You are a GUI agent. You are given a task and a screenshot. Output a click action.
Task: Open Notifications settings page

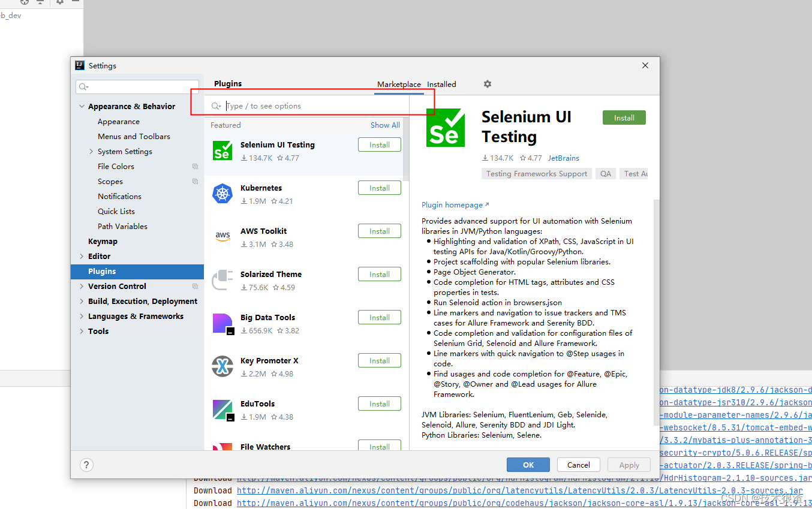pyautogui.click(x=119, y=197)
